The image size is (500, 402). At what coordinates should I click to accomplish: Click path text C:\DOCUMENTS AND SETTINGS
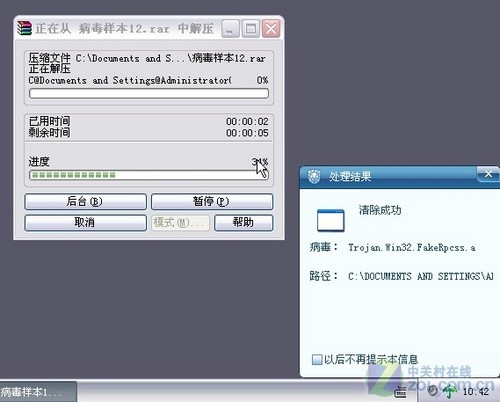coord(421,276)
